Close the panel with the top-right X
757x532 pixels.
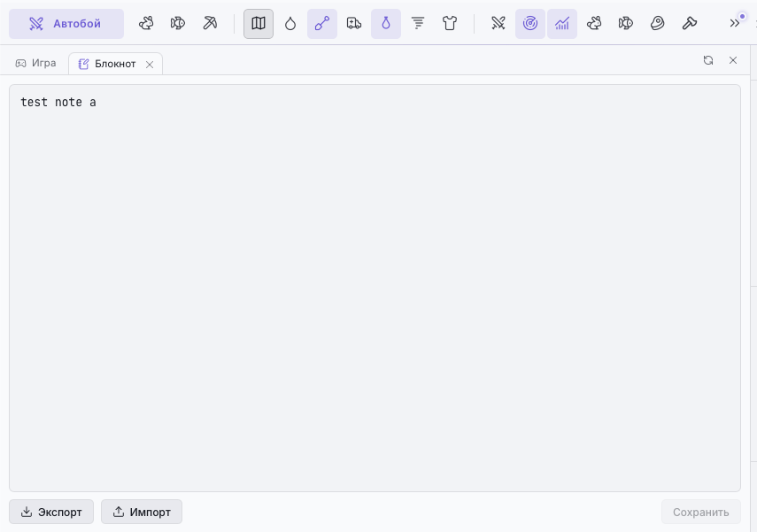tap(733, 60)
